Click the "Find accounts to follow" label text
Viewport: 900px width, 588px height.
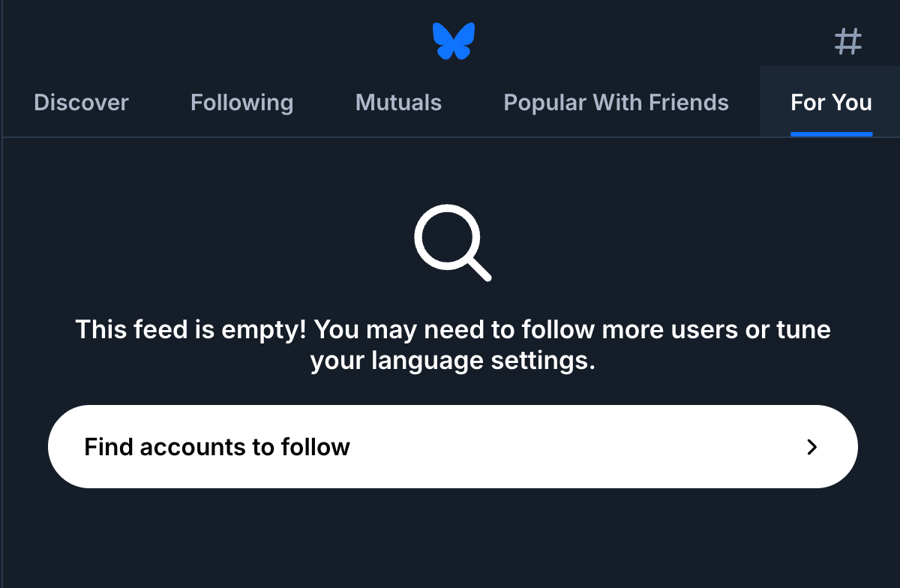(x=217, y=447)
